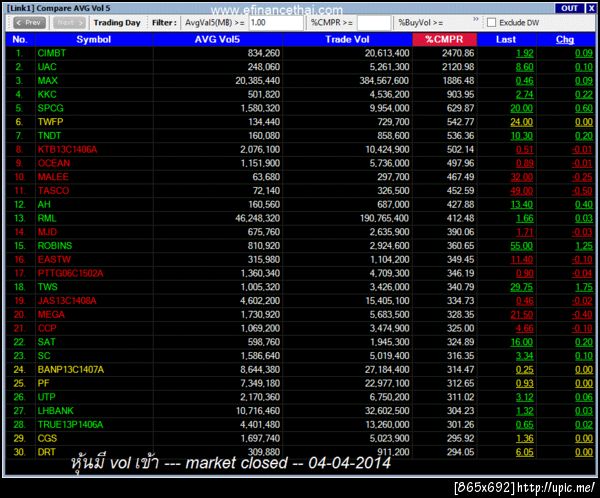This screenshot has height=498, width=600.
Task: Select the CIMBT symbol row
Action: pyautogui.click(x=299, y=53)
